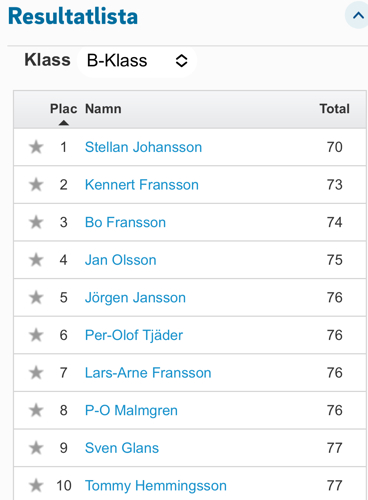This screenshot has height=500, width=368.
Task: View Lars-Arne Fransson's scorecard link
Action: point(148,373)
